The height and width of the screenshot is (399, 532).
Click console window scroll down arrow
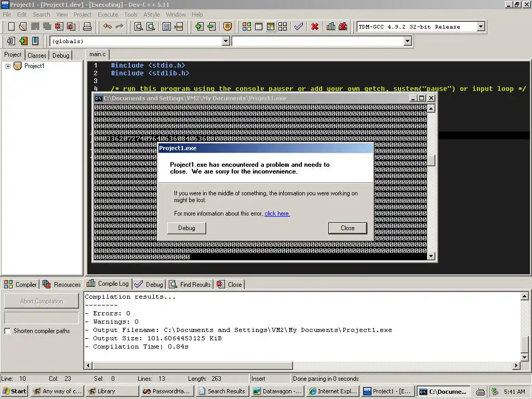point(431,256)
